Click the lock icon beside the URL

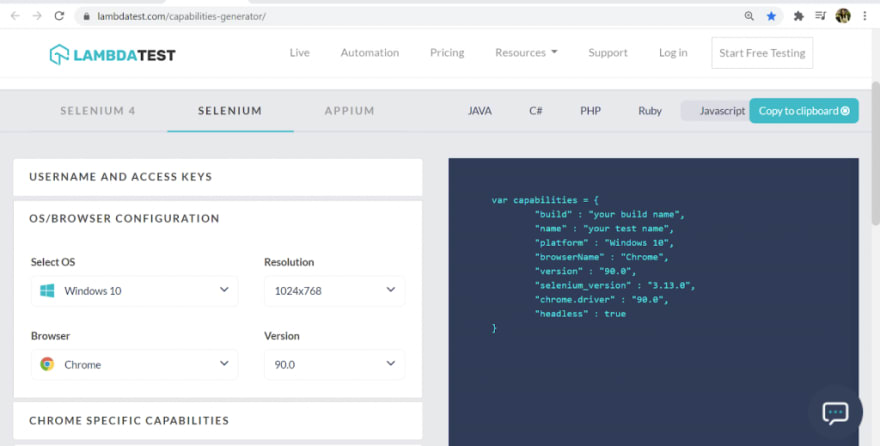86,16
